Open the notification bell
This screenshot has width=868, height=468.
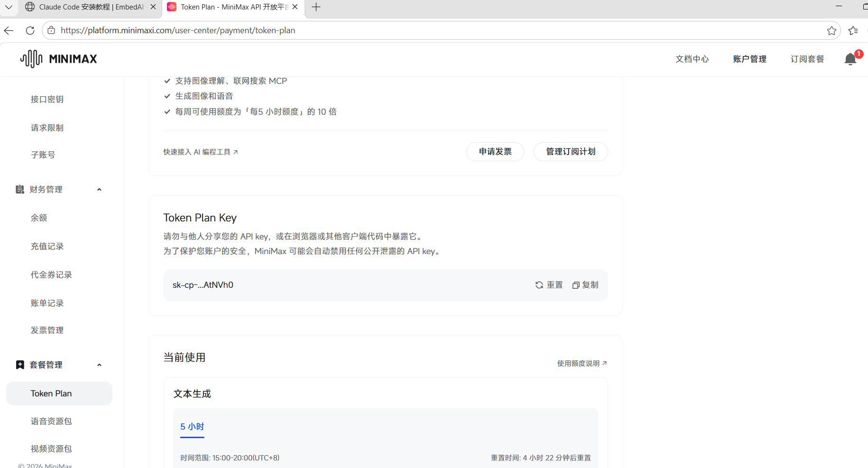pos(850,59)
